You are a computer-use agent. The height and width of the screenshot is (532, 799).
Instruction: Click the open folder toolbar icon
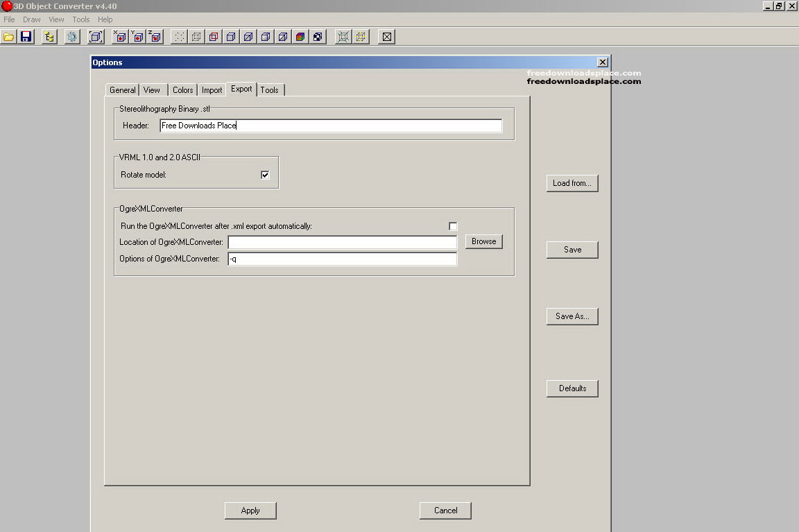8,37
